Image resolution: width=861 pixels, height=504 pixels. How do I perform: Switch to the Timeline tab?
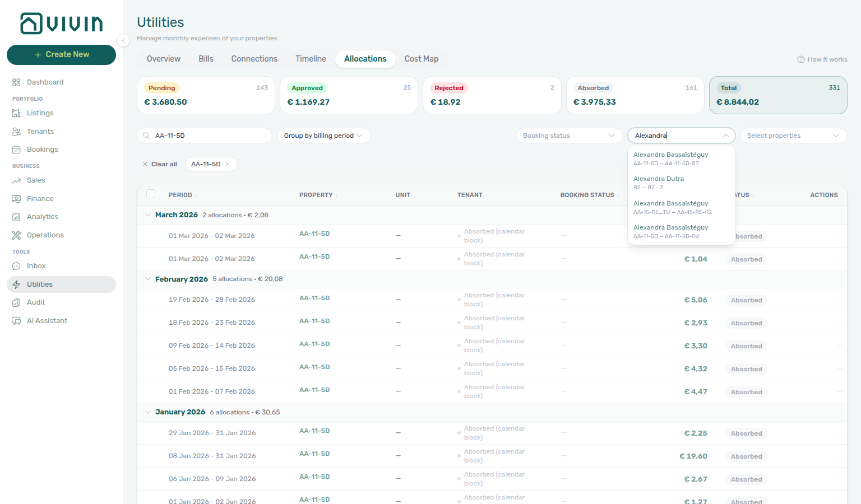(x=311, y=59)
